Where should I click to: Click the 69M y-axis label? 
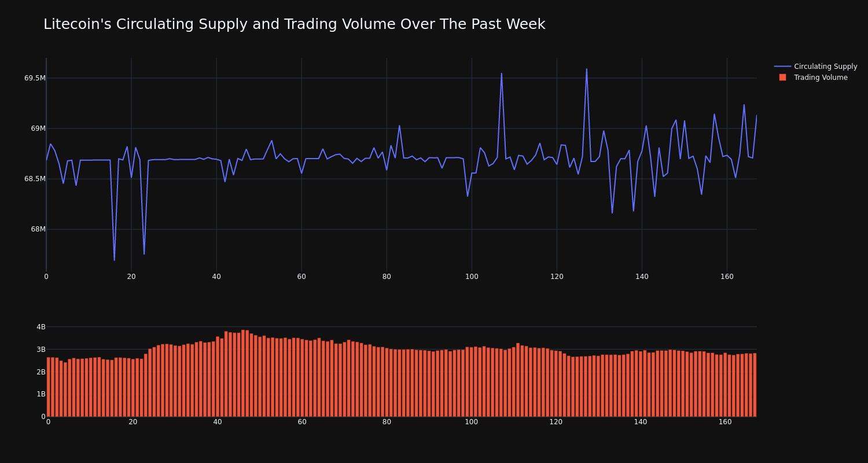click(x=38, y=128)
